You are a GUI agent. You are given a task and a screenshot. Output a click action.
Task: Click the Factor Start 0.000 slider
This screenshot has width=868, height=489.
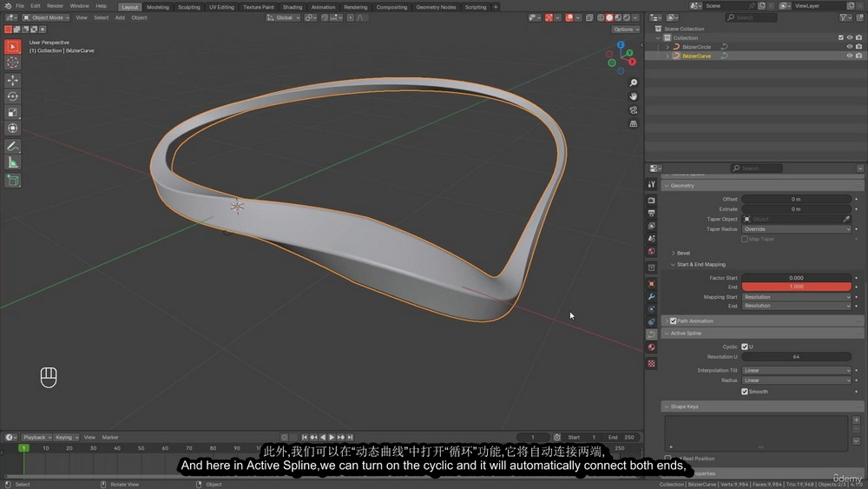[796, 278]
